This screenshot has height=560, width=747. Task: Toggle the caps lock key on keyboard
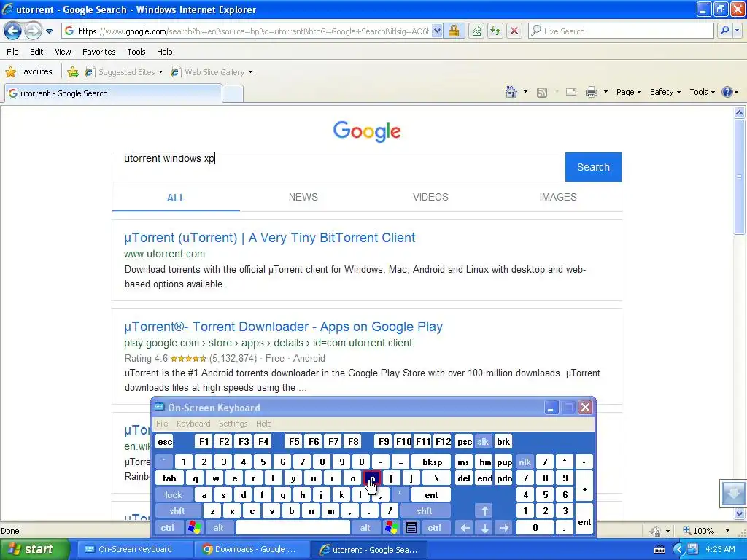tap(174, 495)
